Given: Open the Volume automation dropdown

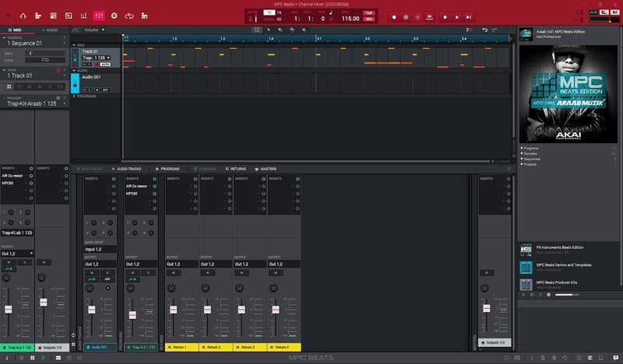Looking at the screenshot, I should pyautogui.click(x=94, y=30).
